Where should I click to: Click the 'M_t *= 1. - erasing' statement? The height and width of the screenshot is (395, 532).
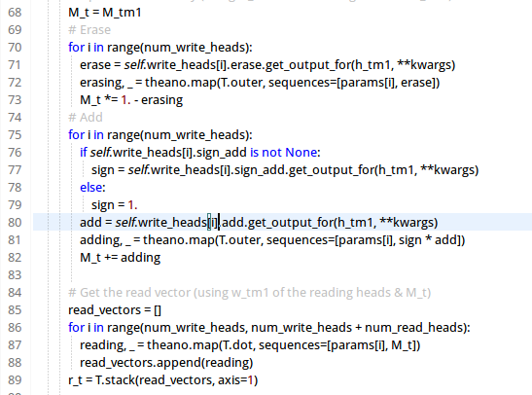[131, 100]
